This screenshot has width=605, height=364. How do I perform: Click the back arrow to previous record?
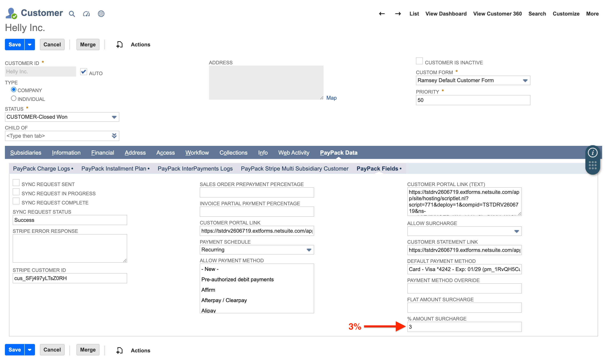click(381, 14)
